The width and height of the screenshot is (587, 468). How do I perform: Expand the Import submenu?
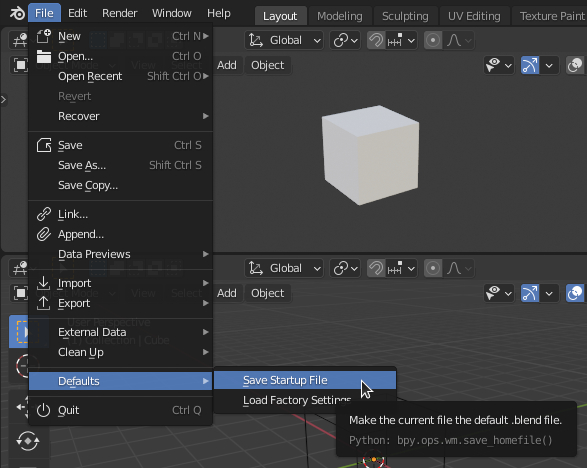(x=121, y=283)
